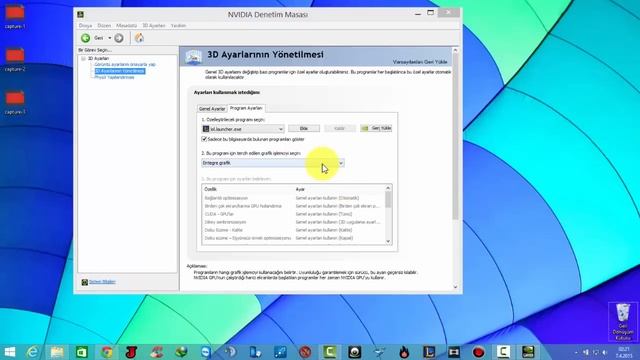Open the Sistem Bilgileri link
Image resolution: width=640 pixels, height=360 pixels.
point(102,282)
